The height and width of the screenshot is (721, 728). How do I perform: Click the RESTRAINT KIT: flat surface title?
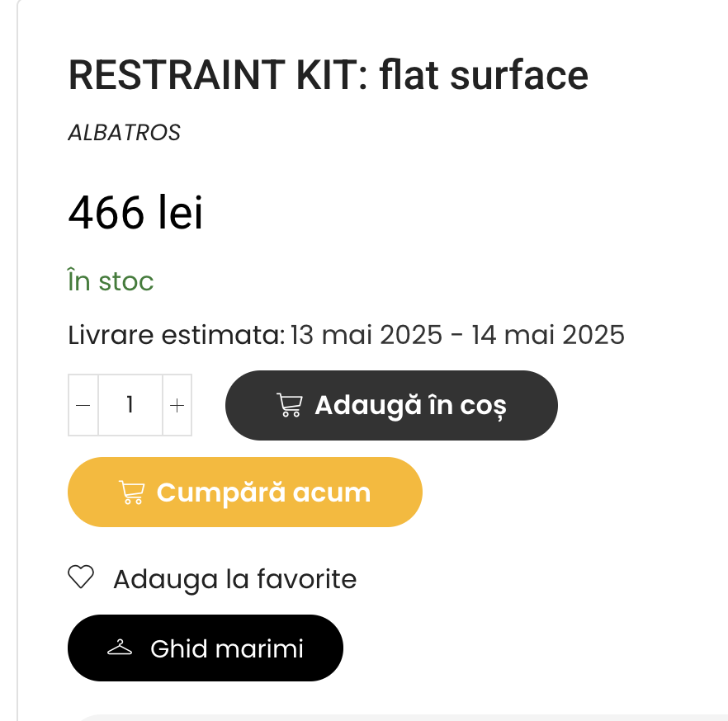click(329, 75)
